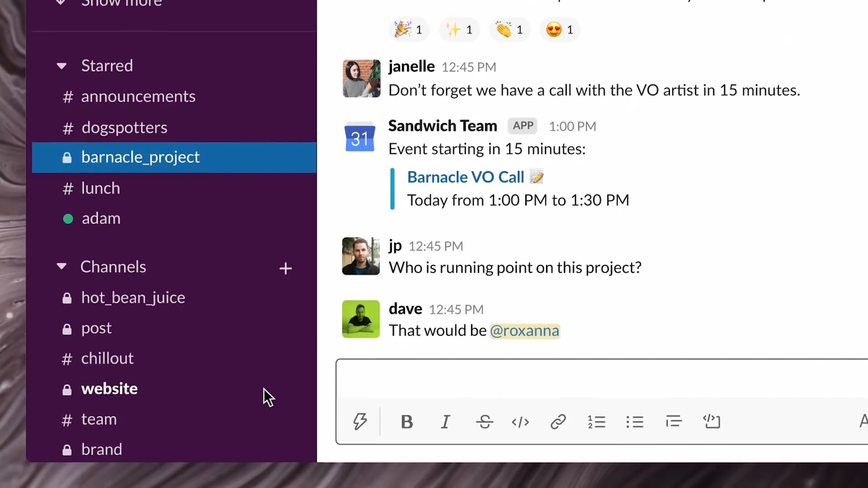This screenshot has height=488, width=868.
Task: Open the Barnacle VO Call event link
Action: coord(465,177)
